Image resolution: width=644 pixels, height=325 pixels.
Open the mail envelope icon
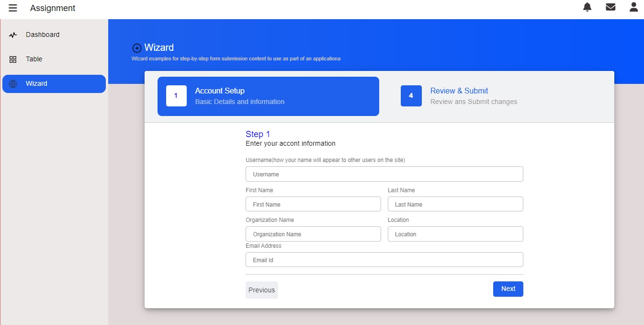(x=610, y=7)
